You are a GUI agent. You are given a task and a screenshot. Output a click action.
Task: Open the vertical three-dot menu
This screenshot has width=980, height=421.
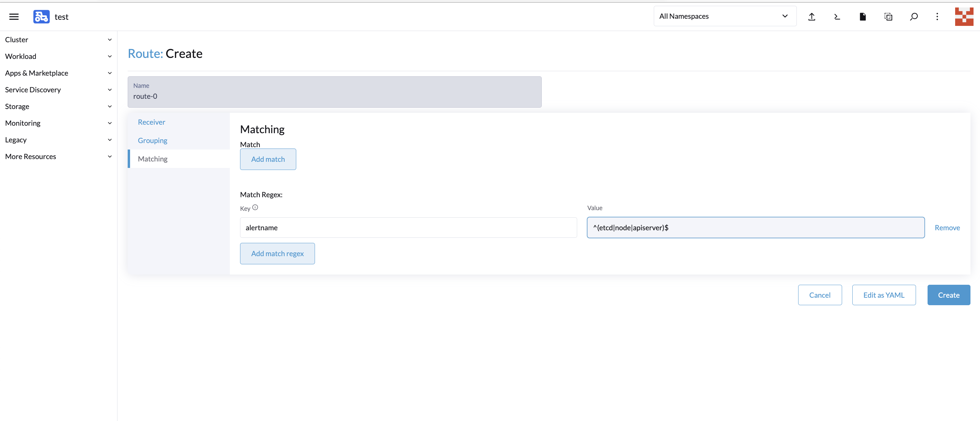(x=937, y=17)
